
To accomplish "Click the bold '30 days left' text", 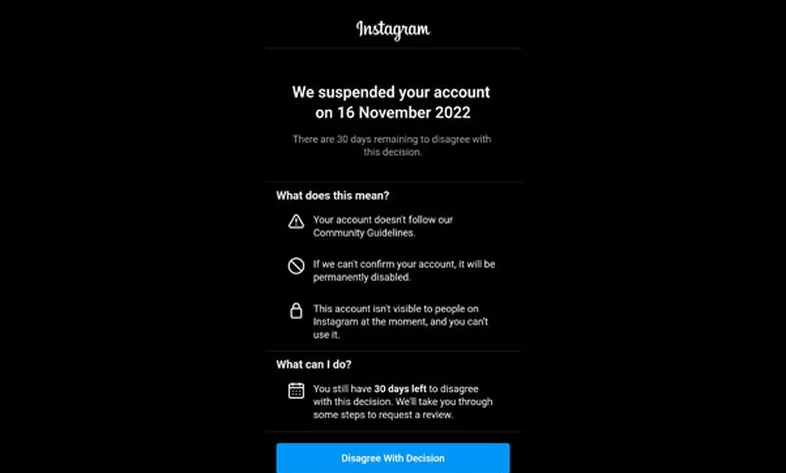I will coord(400,389).
